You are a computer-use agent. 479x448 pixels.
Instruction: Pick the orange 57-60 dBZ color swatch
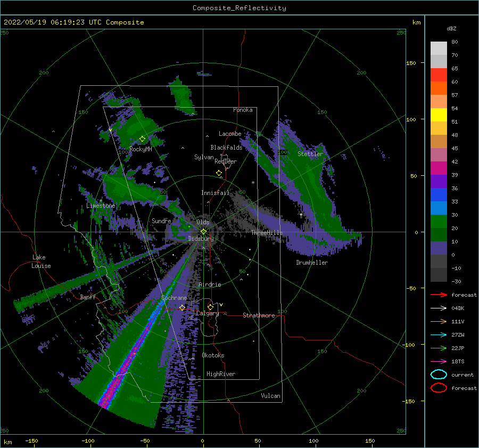coord(439,88)
